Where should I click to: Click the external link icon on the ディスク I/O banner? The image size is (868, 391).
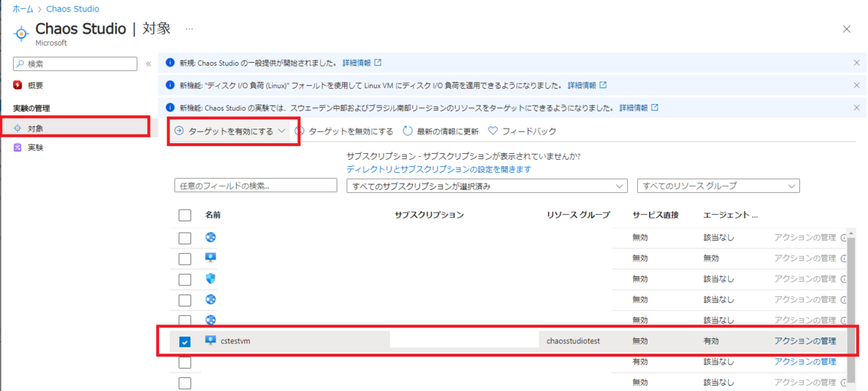[603, 85]
